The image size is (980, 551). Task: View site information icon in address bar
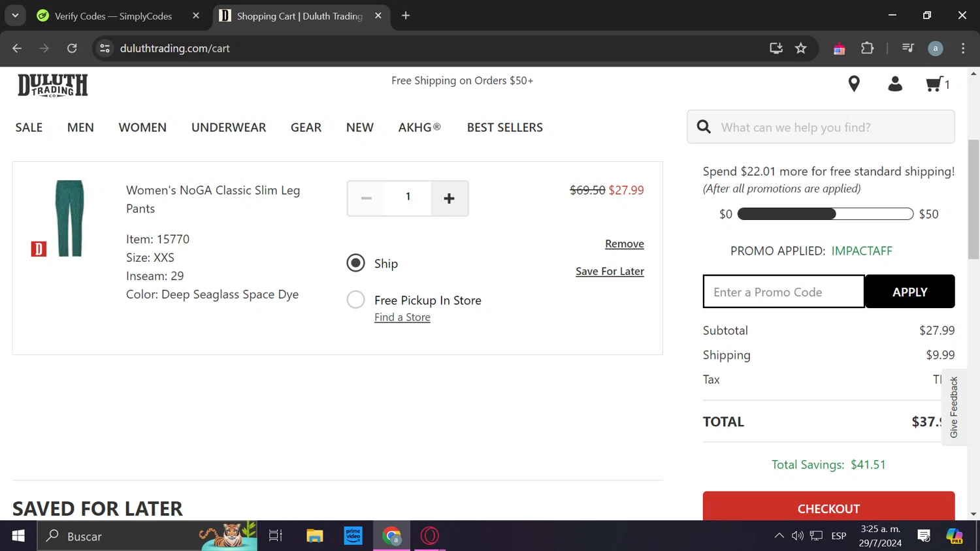tap(105, 48)
